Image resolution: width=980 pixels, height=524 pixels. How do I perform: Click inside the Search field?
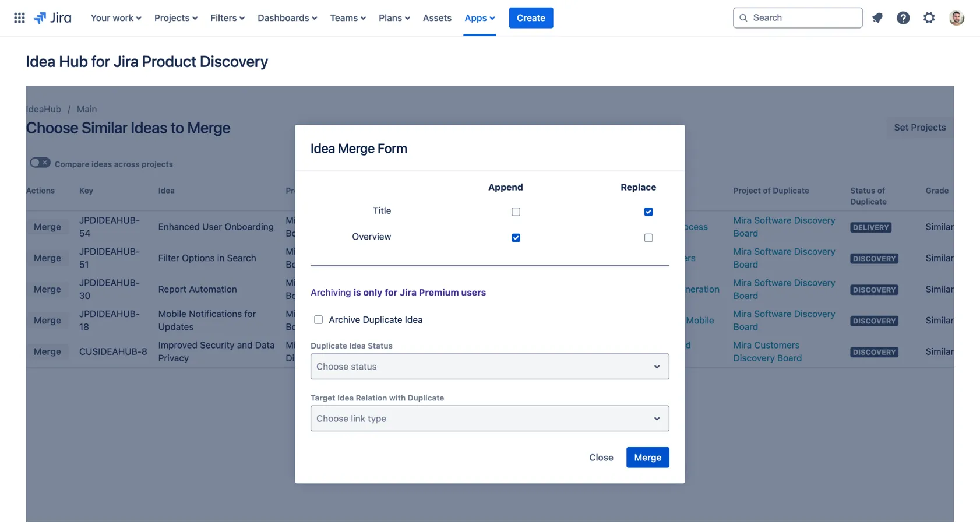click(x=797, y=17)
